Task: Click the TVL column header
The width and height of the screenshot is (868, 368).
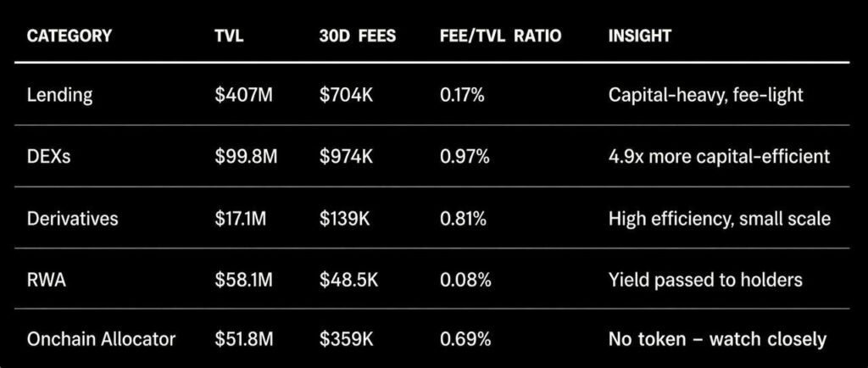Action: [229, 36]
